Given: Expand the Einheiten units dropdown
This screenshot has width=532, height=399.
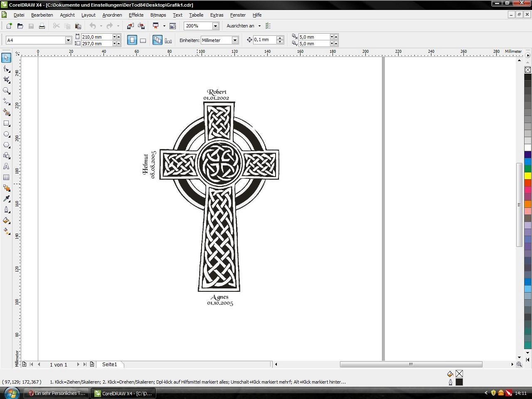Looking at the screenshot, I should coord(235,40).
